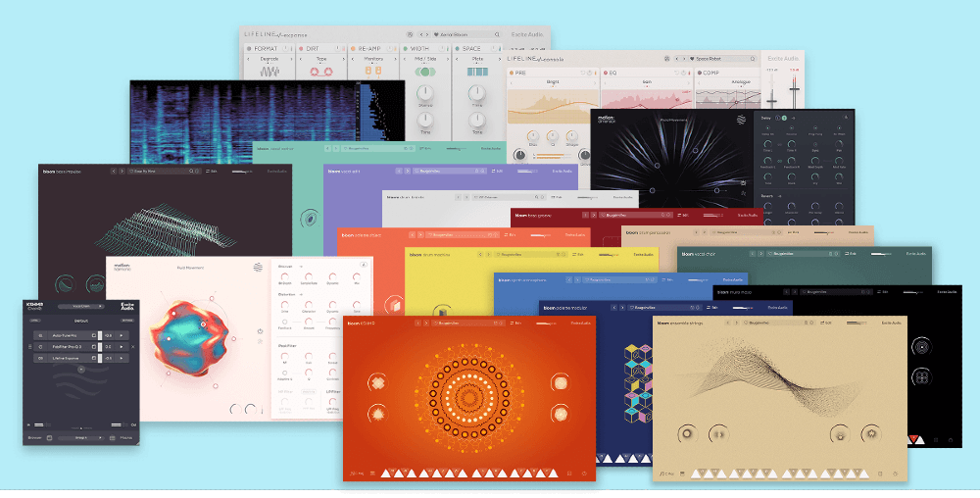Screen dimensions: 980x498
Task: Select the Distortion section header in Motion Harmonic
Action: 287,294
